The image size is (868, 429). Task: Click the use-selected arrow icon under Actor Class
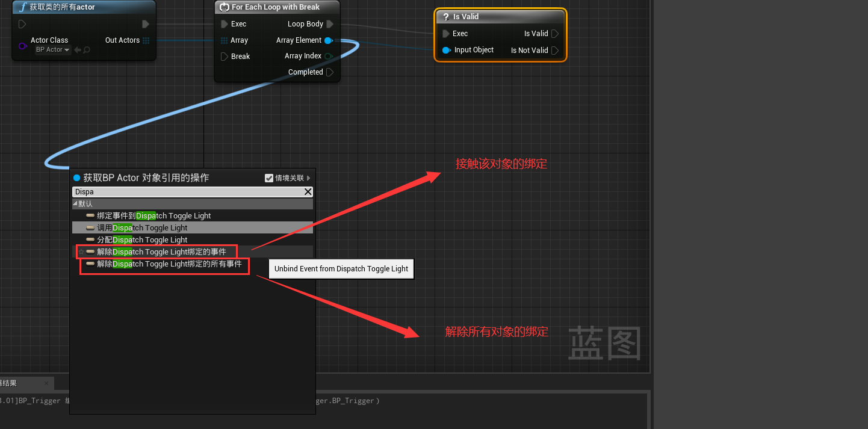pyautogui.click(x=78, y=50)
